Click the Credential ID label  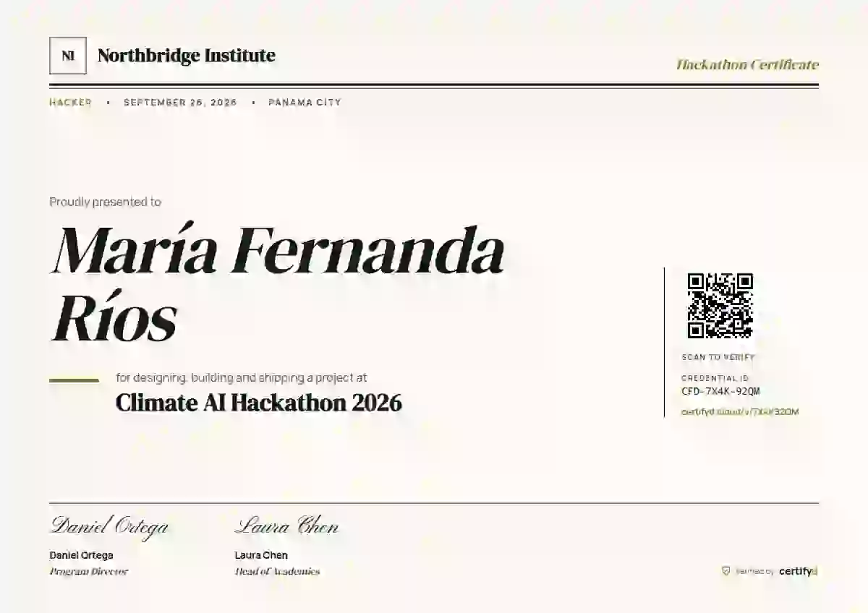(x=715, y=378)
